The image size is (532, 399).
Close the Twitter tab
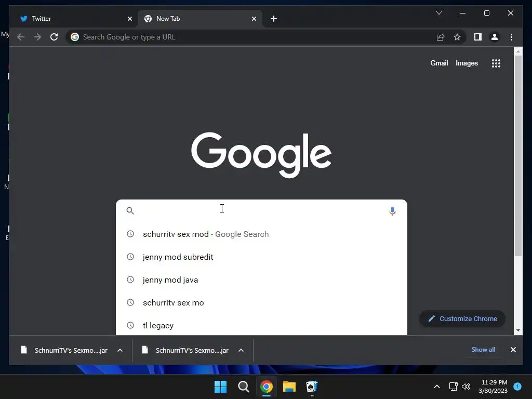(x=129, y=19)
